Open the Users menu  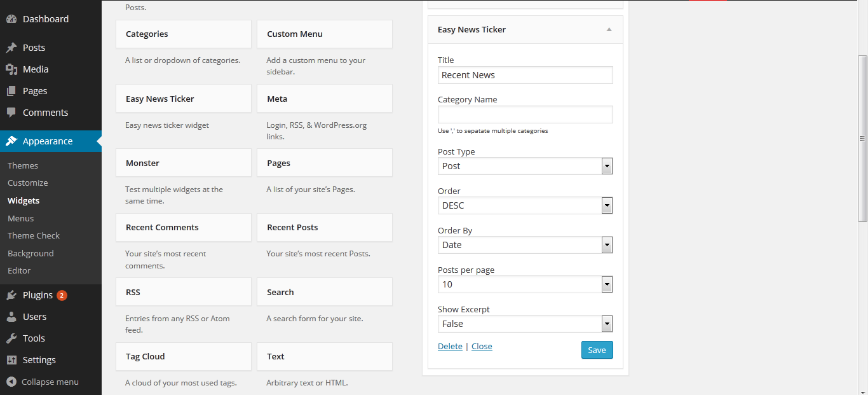(x=51, y=317)
